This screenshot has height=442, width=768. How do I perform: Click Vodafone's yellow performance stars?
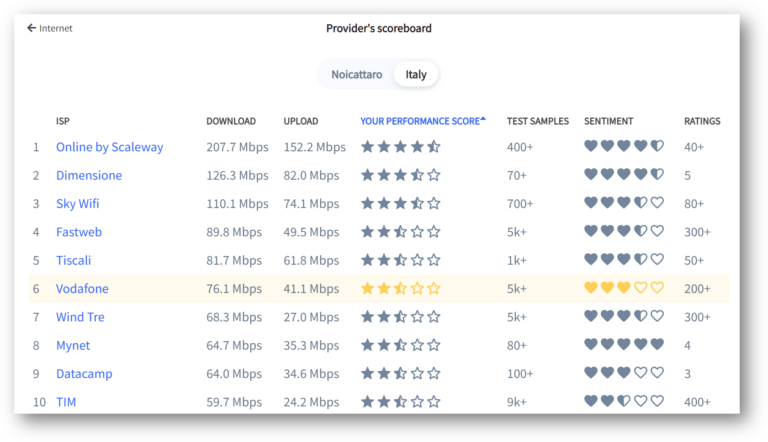pyautogui.click(x=400, y=289)
